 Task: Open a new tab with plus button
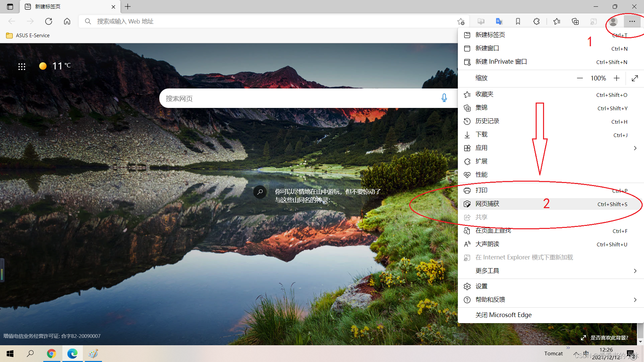point(128,6)
